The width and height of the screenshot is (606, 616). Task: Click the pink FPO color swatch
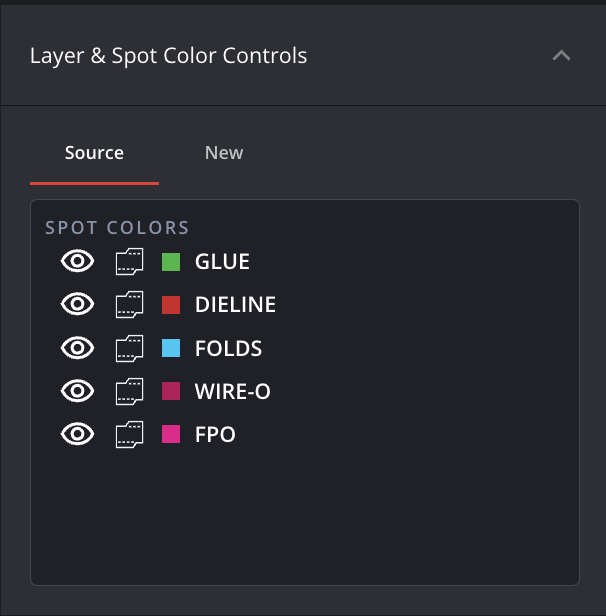[x=171, y=434]
